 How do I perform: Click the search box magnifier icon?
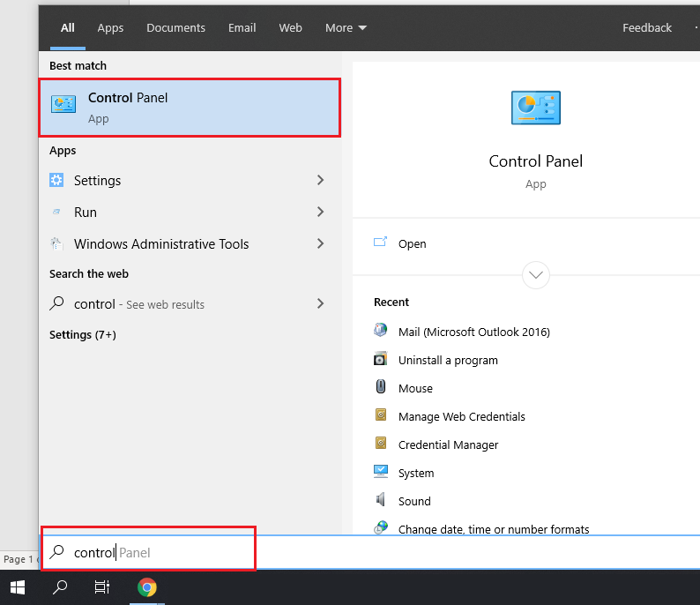click(56, 552)
